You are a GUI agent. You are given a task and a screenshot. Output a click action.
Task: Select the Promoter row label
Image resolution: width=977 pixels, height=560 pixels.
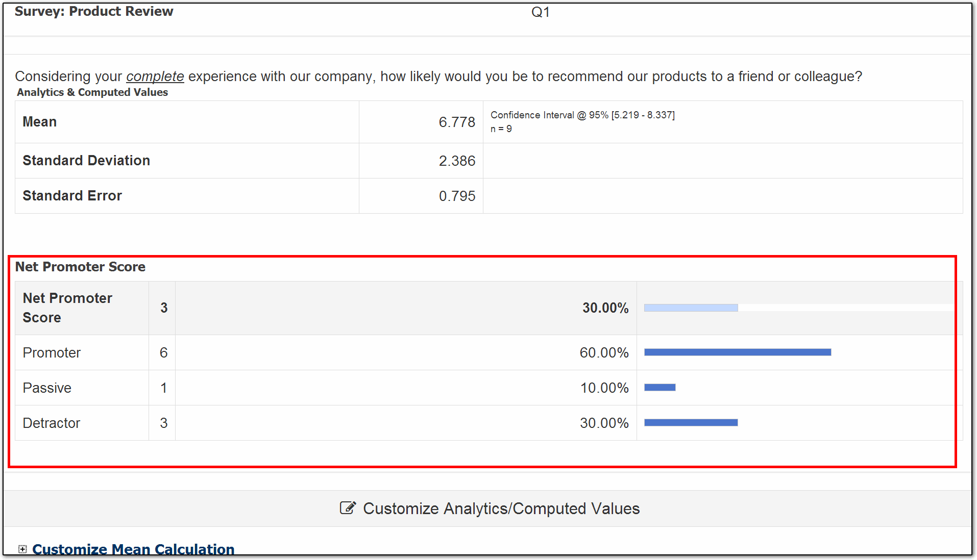tap(52, 352)
